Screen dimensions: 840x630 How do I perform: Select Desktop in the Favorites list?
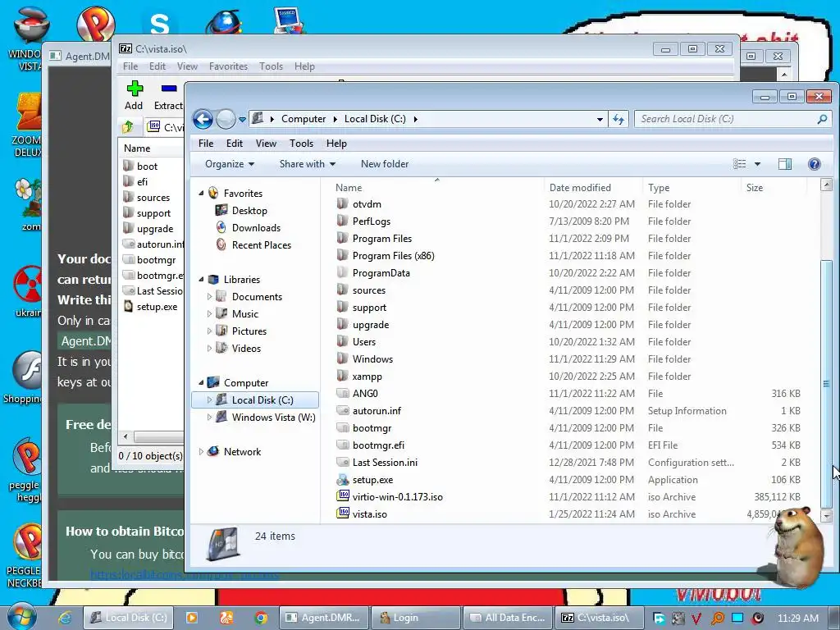249,211
